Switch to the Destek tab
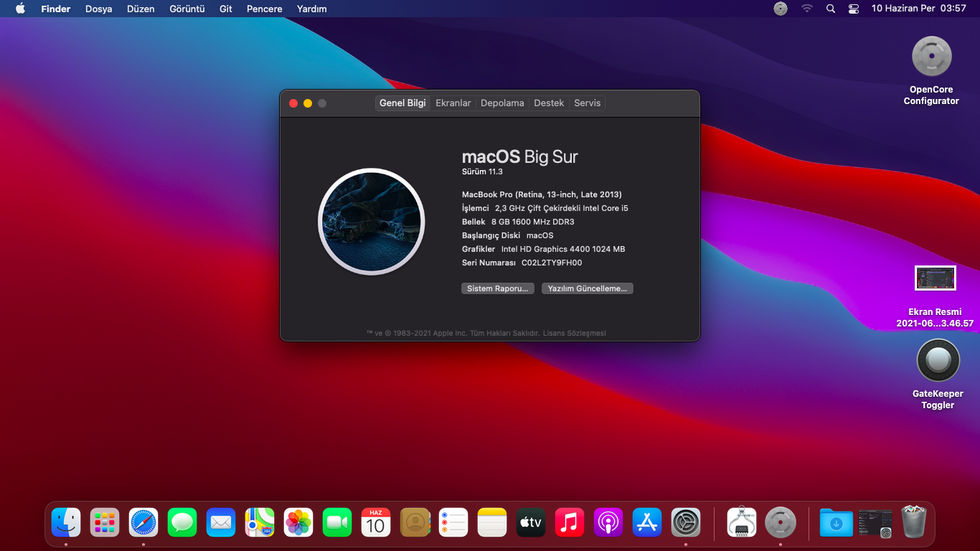 pos(549,103)
